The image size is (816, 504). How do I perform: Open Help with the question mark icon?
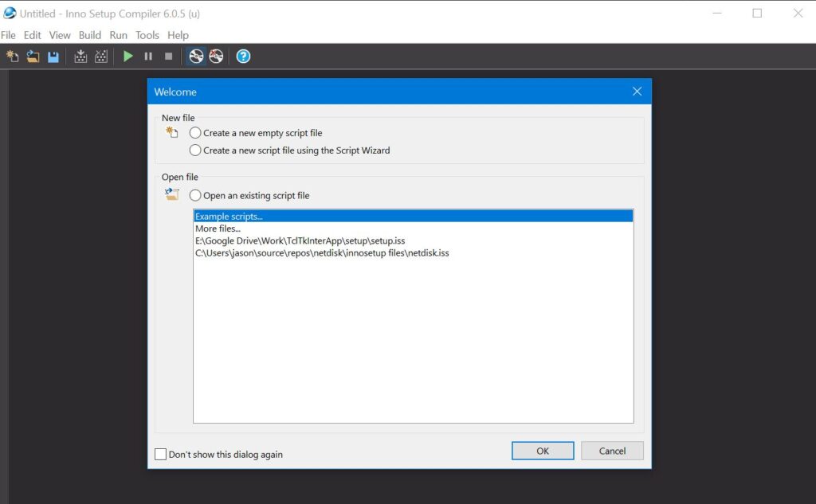(x=244, y=57)
